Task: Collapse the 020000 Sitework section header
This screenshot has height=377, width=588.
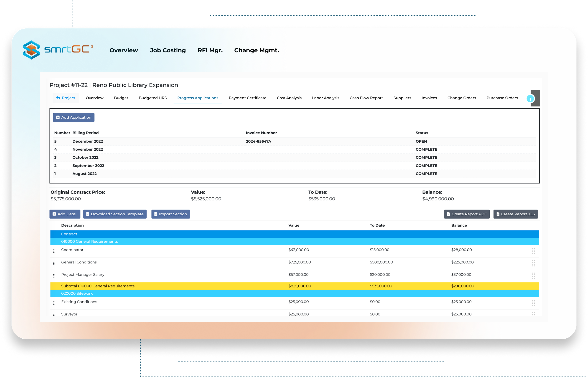Action: [77, 293]
